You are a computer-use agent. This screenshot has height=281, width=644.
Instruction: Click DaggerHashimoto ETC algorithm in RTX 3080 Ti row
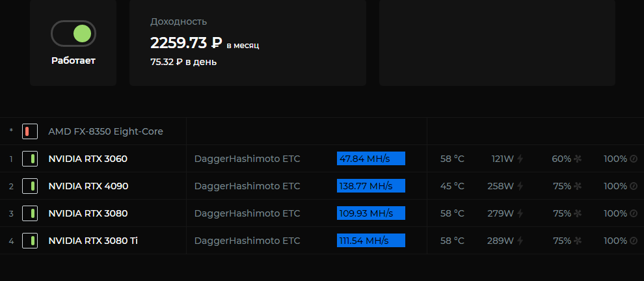pos(247,241)
